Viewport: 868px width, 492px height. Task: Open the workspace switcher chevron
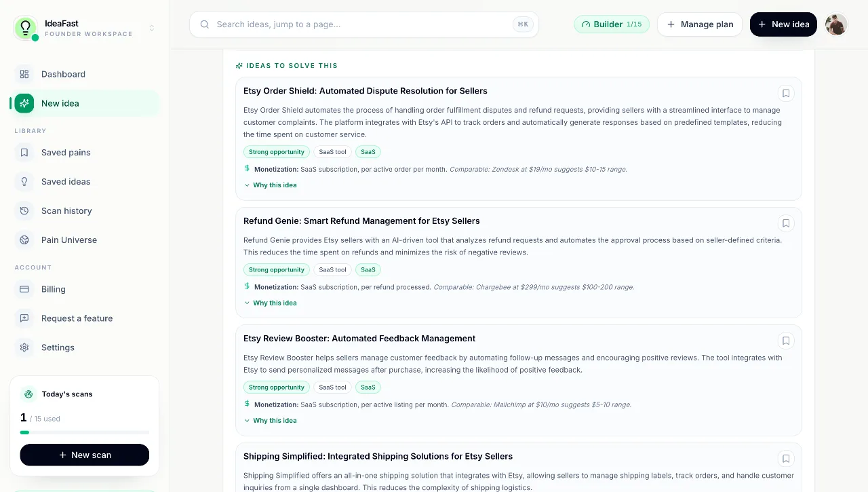(152, 28)
